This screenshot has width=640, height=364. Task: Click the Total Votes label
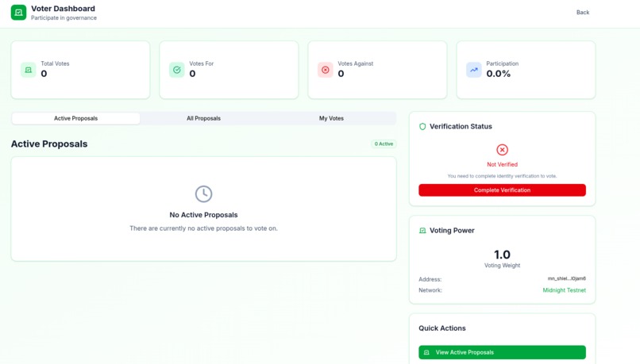coord(55,63)
